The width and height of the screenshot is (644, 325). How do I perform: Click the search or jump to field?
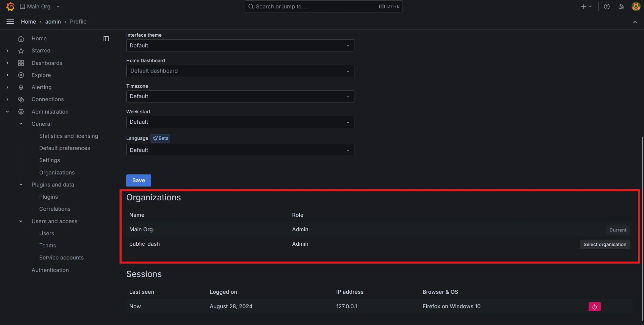click(323, 6)
